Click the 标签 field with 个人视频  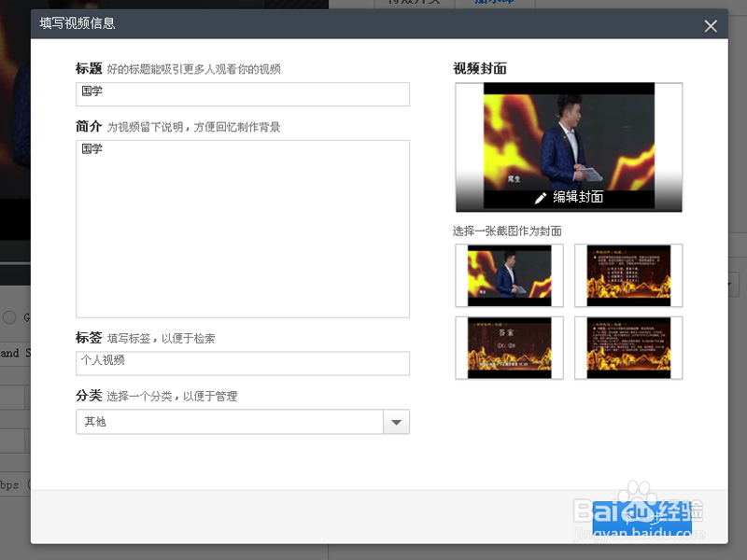(243, 363)
